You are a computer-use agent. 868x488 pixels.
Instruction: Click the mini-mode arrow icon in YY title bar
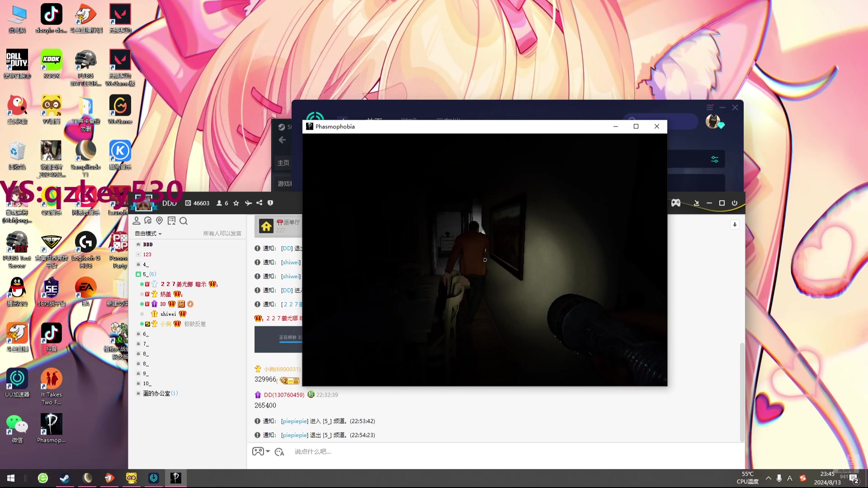(x=696, y=203)
